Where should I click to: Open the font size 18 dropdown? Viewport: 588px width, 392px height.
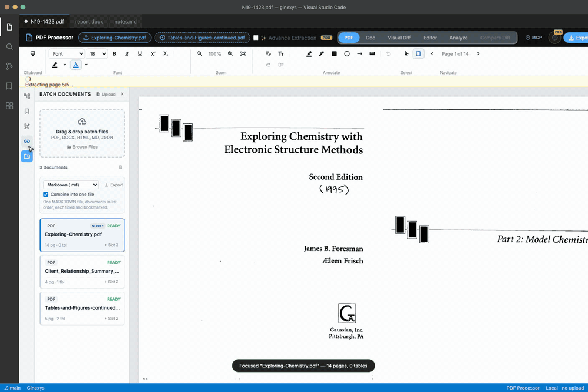(97, 54)
